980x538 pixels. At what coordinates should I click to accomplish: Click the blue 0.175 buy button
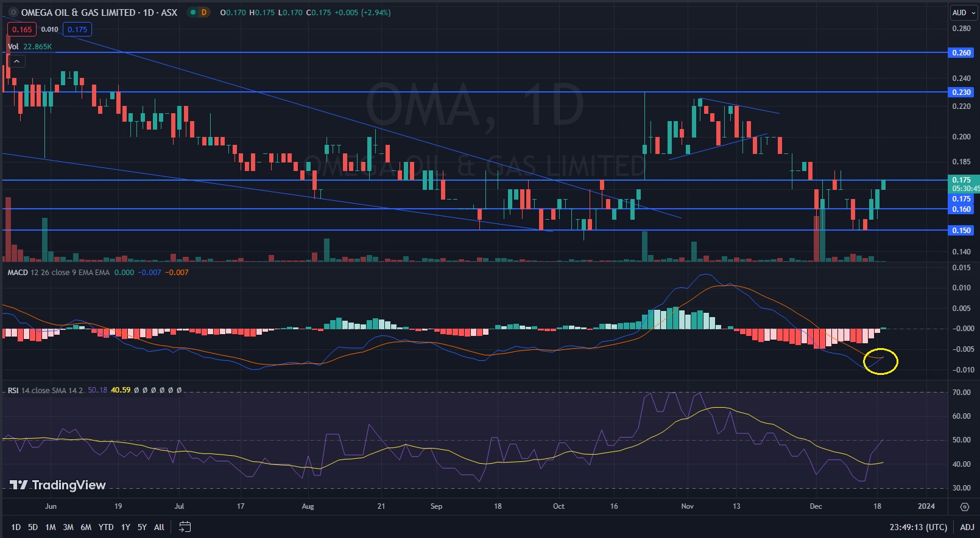[x=77, y=29]
